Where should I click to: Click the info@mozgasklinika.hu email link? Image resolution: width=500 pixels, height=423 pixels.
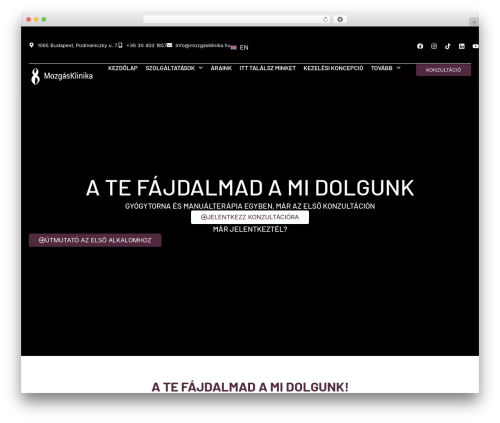tap(203, 45)
